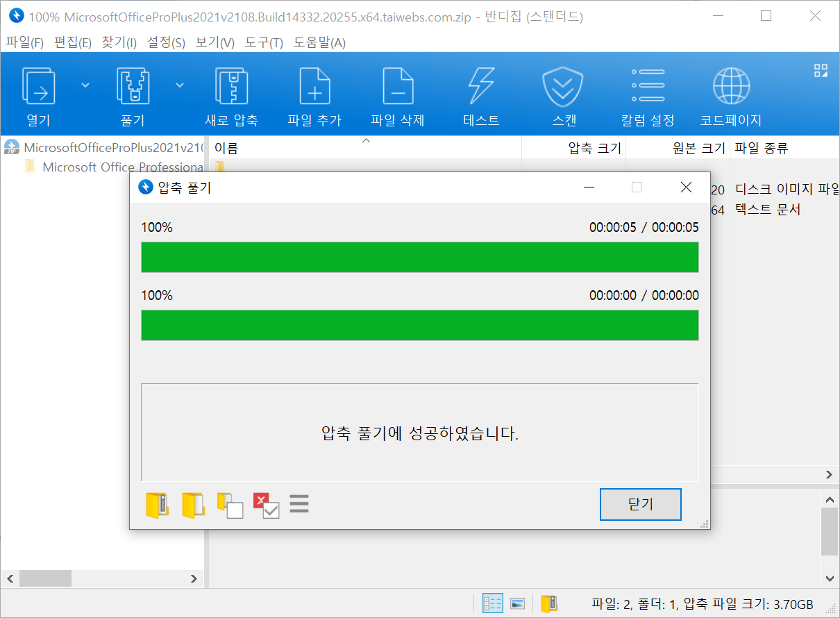
Task: Click the zip folder icon in status bar
Action: [x=549, y=603]
